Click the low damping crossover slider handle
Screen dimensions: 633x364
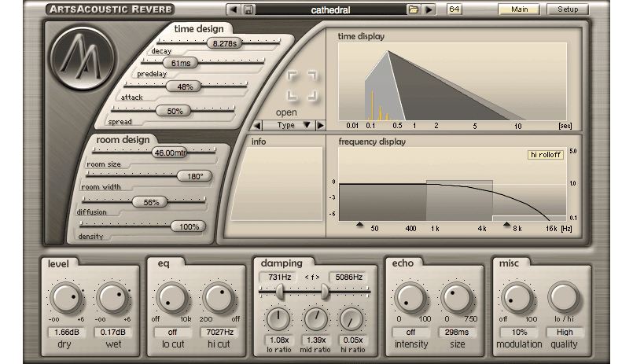click(279, 292)
